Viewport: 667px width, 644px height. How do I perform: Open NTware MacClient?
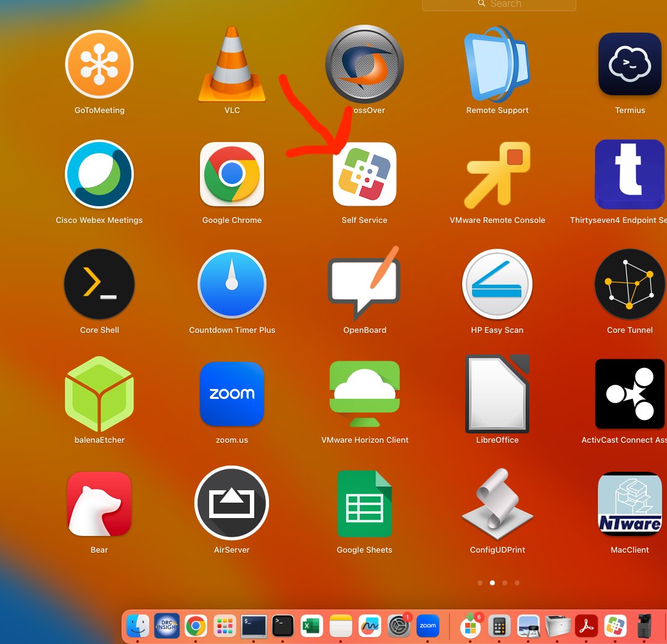[x=629, y=504]
